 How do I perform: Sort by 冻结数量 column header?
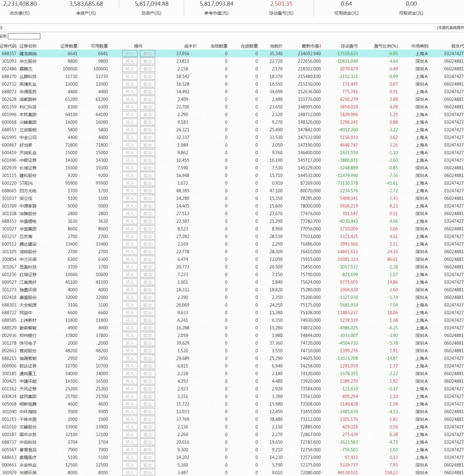coord(219,46)
